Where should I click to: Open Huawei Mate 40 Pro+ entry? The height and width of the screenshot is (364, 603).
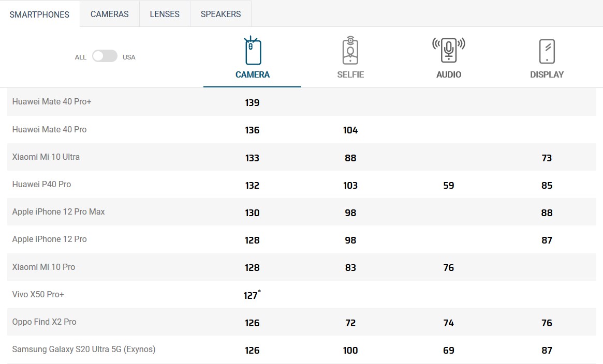pyautogui.click(x=52, y=102)
